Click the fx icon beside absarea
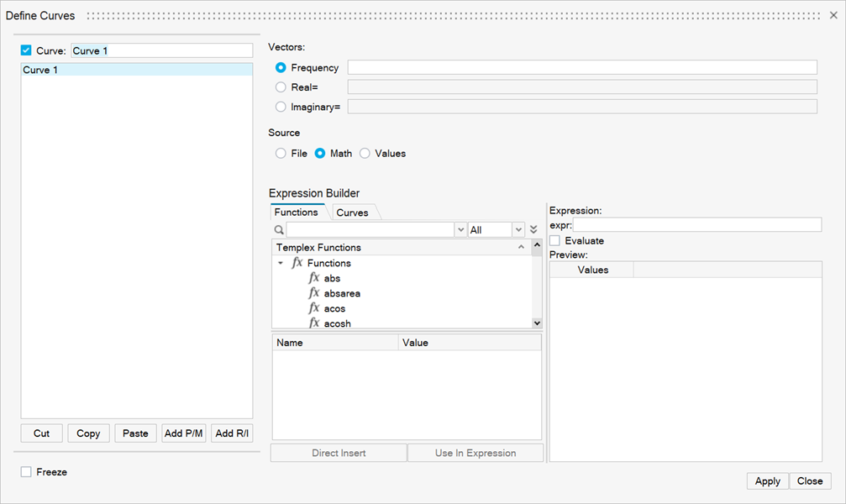The image size is (846, 504). [x=313, y=293]
